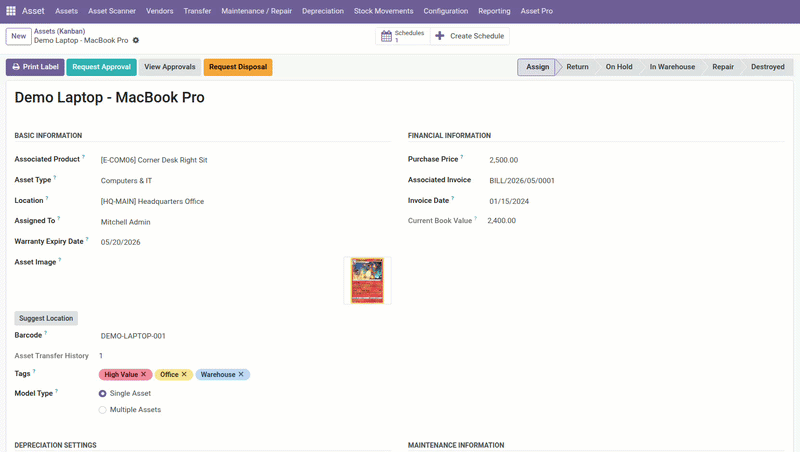Click the Current Book Value 2,400.00
This screenshot has width=800, height=452.
pyautogui.click(x=502, y=221)
